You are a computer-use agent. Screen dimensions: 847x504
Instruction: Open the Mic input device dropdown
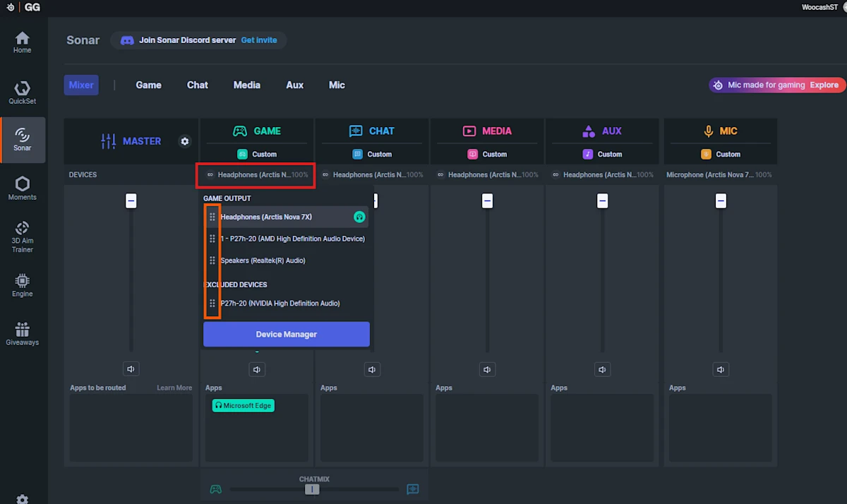719,174
